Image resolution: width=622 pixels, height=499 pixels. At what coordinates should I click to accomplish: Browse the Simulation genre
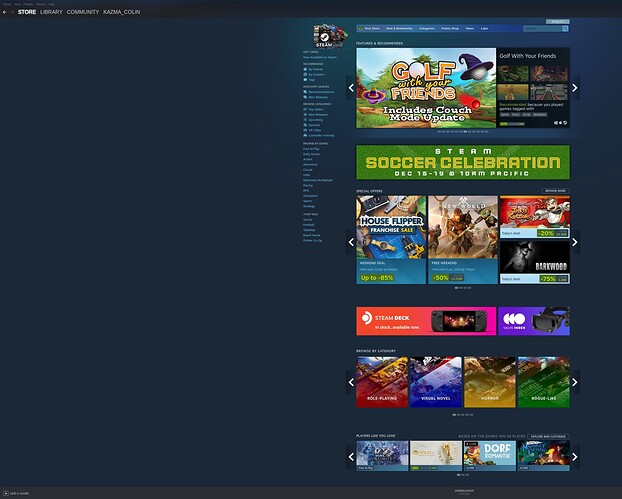pos(310,196)
